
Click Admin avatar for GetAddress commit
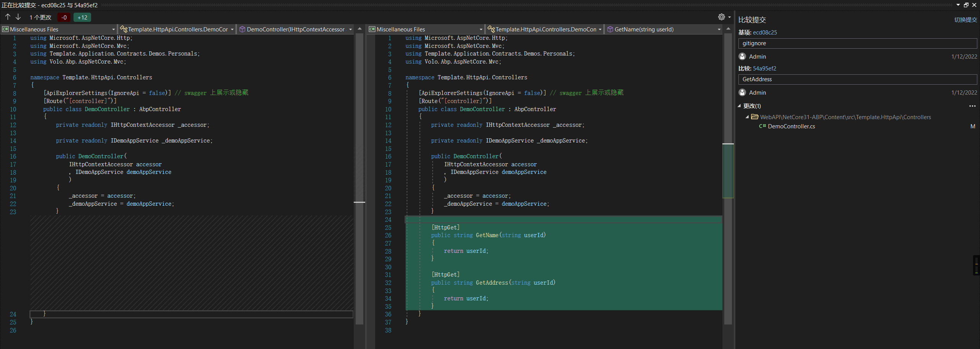coord(742,92)
